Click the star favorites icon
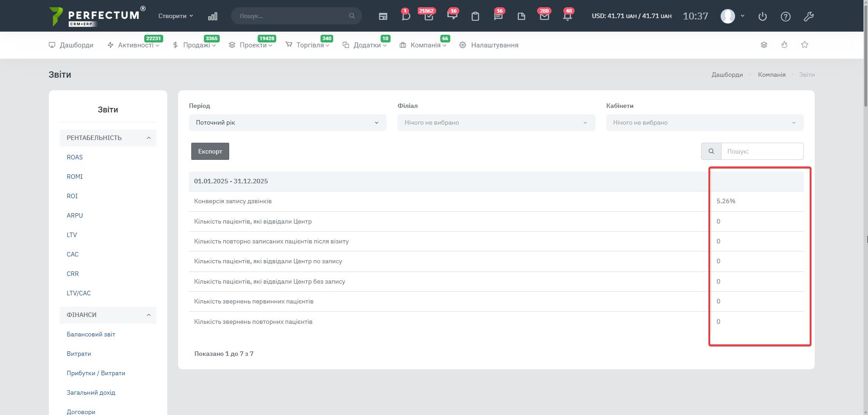Viewport: 868px width, 415px height. (805, 45)
